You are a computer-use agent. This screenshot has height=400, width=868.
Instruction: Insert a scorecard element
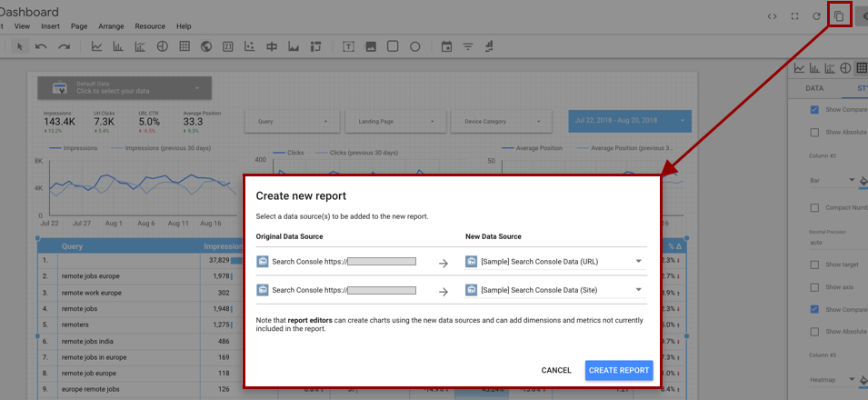(228, 46)
